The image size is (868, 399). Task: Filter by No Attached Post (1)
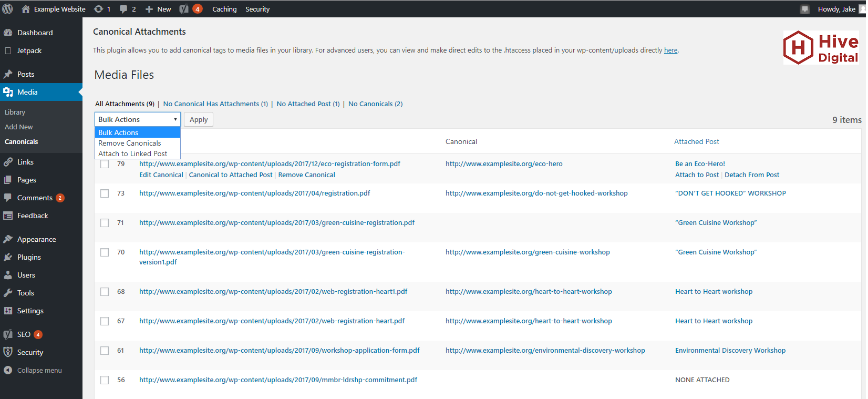click(x=308, y=104)
